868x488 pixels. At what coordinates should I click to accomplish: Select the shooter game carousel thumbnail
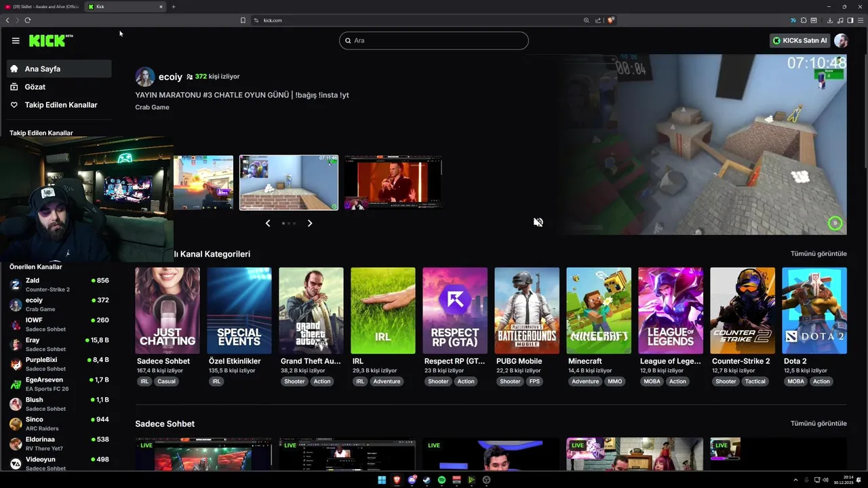point(203,183)
